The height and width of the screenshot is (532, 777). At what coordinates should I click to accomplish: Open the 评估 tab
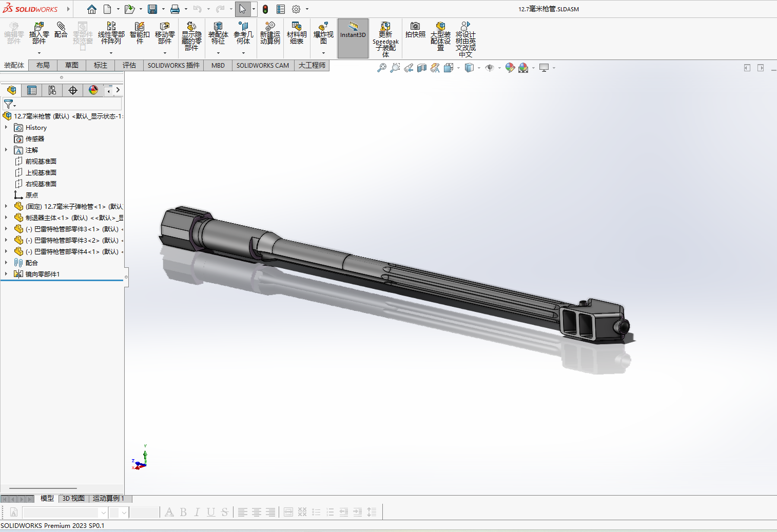129,65
